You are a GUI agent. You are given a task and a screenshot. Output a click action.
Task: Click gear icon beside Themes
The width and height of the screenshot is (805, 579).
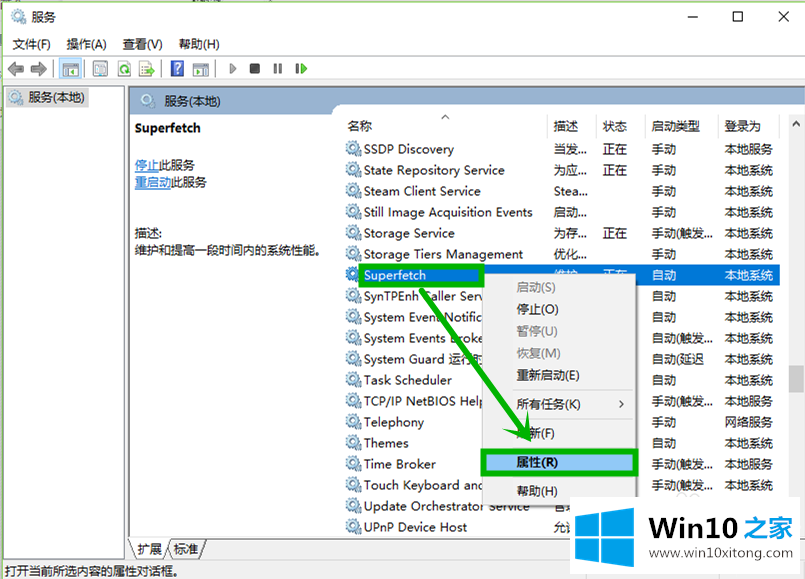(x=353, y=443)
